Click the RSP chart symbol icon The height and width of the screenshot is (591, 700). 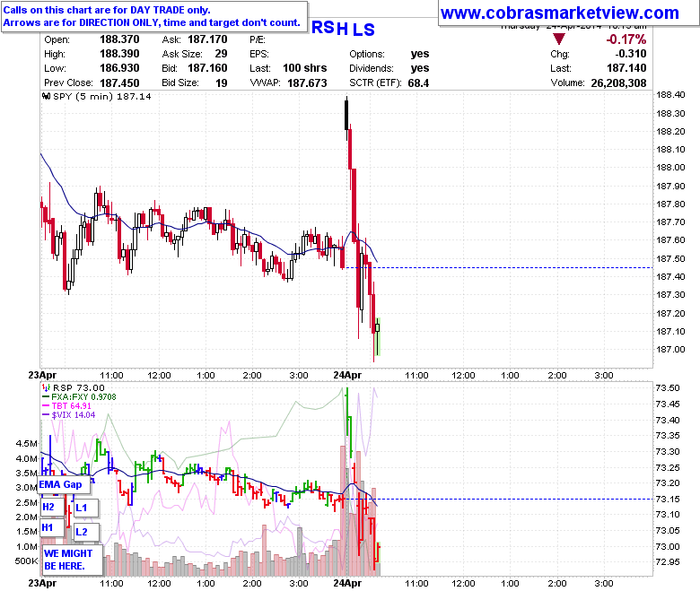coord(46,388)
